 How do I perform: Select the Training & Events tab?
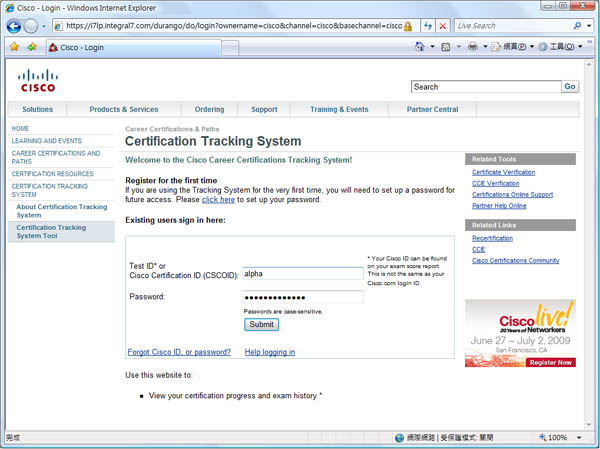click(x=339, y=109)
